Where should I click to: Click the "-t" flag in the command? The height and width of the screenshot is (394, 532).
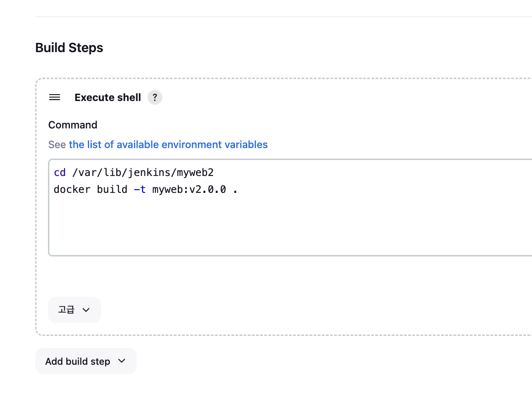pyautogui.click(x=140, y=189)
